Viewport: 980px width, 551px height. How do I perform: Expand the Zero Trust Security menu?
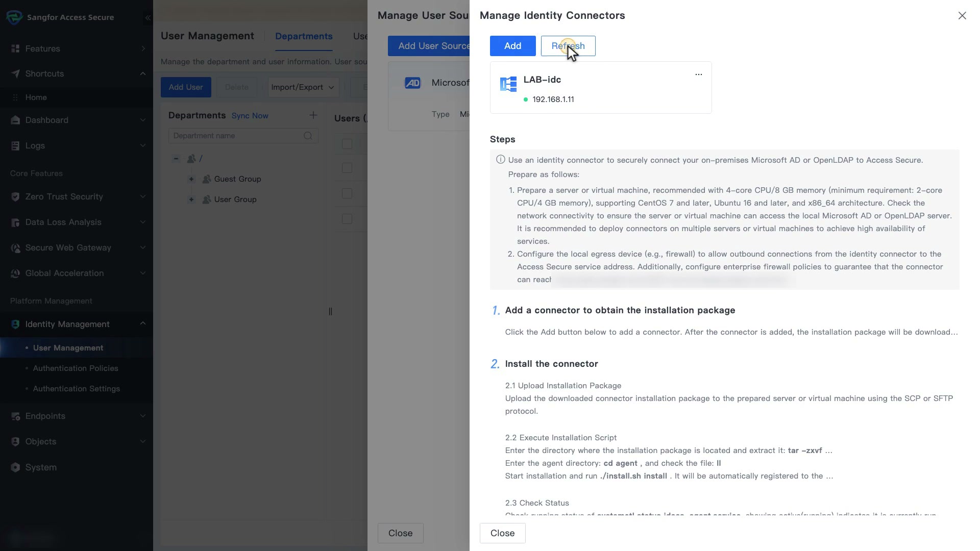click(x=77, y=196)
